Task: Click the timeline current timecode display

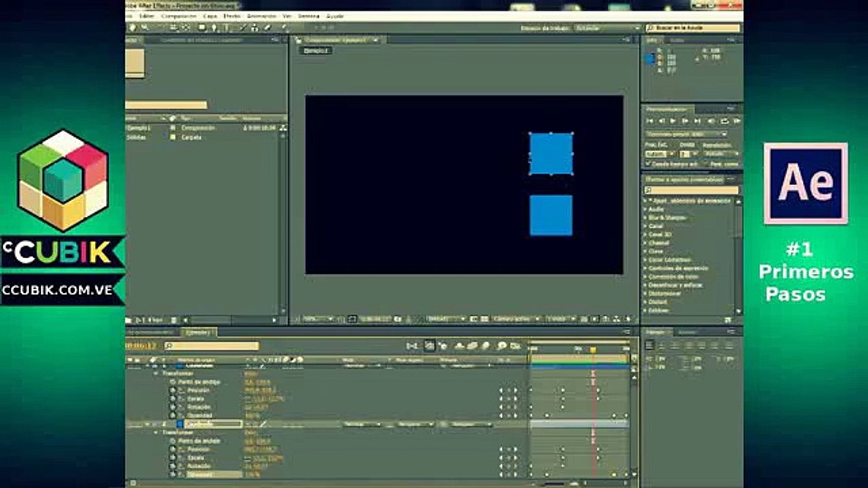Action: pos(142,346)
